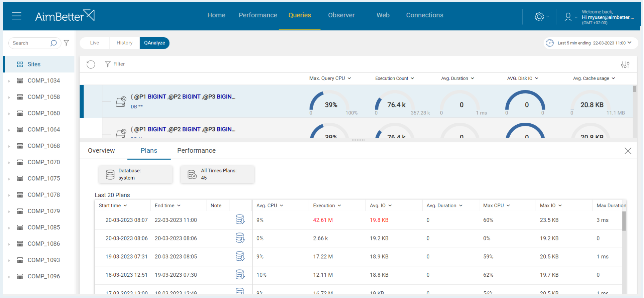Sort plans by End time column
The height and width of the screenshot is (298, 644).
pos(168,206)
